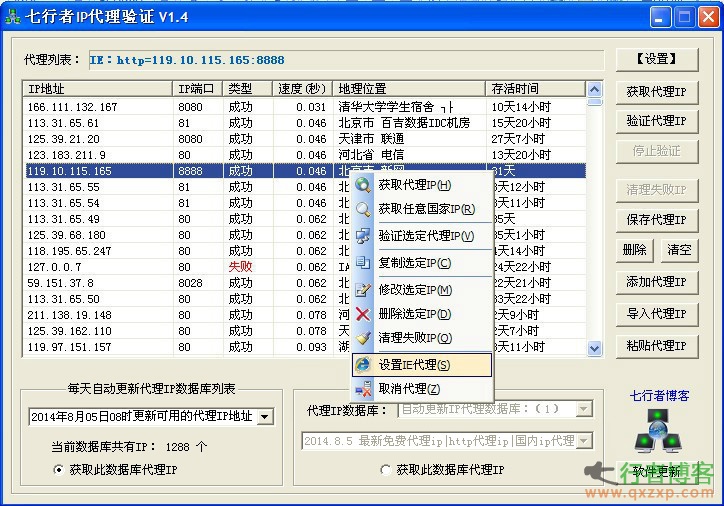Screen dimensions: 724x506
Task: Sort by the IP地址 column header
Action: click(97, 89)
